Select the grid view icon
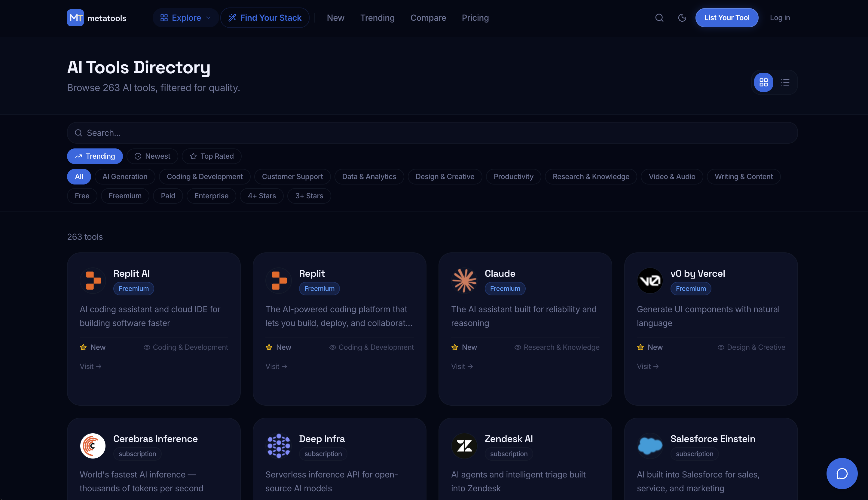The width and height of the screenshot is (868, 500). 763,82
